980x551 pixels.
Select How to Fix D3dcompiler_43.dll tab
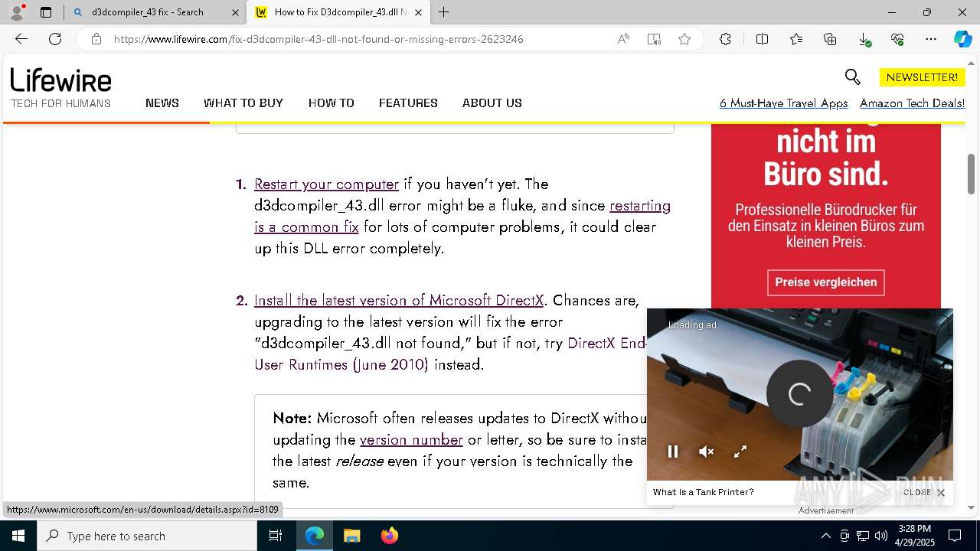pos(338,12)
